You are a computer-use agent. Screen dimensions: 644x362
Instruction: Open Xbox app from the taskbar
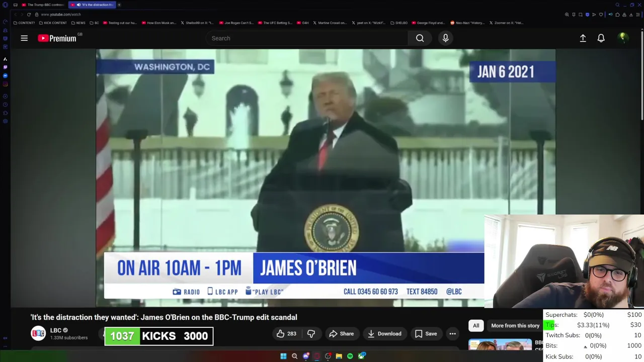point(361,356)
